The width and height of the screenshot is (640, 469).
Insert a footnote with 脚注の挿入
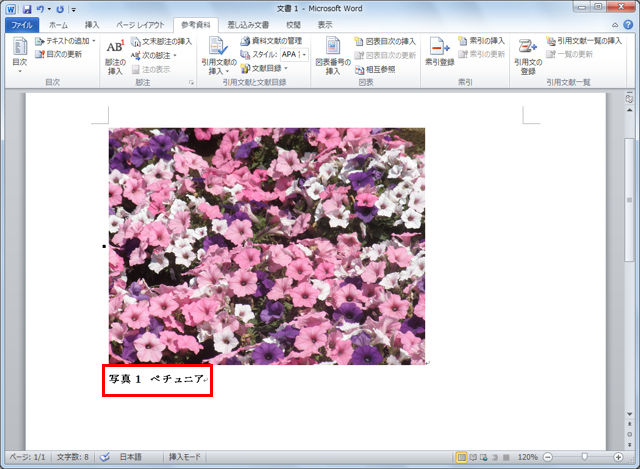tap(115, 57)
